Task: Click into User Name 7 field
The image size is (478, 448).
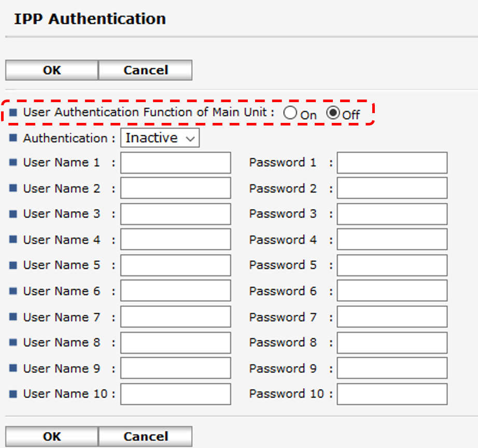Action: click(176, 317)
